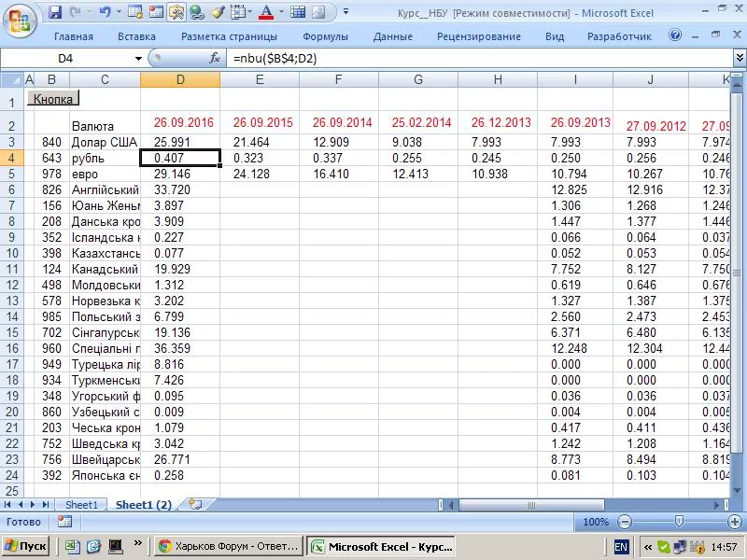Click the font color icon with red underline
The image size is (747, 560).
[266, 12]
